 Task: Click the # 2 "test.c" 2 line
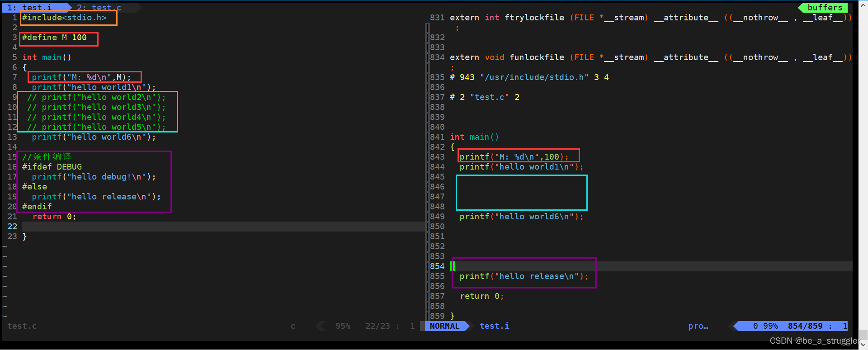tap(485, 97)
